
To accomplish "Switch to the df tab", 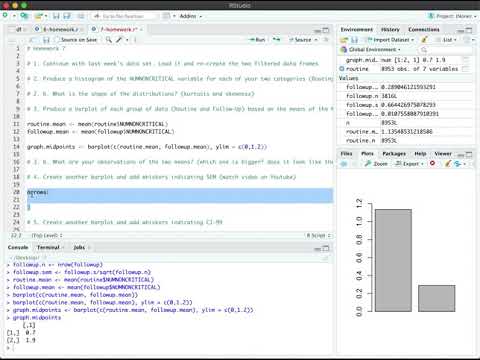I will (x=19, y=29).
